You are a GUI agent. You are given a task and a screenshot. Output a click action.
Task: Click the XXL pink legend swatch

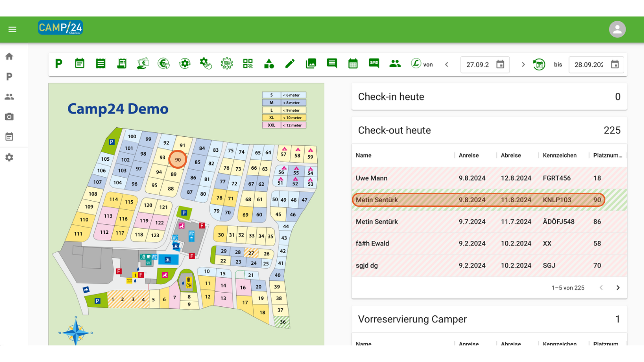272,125
